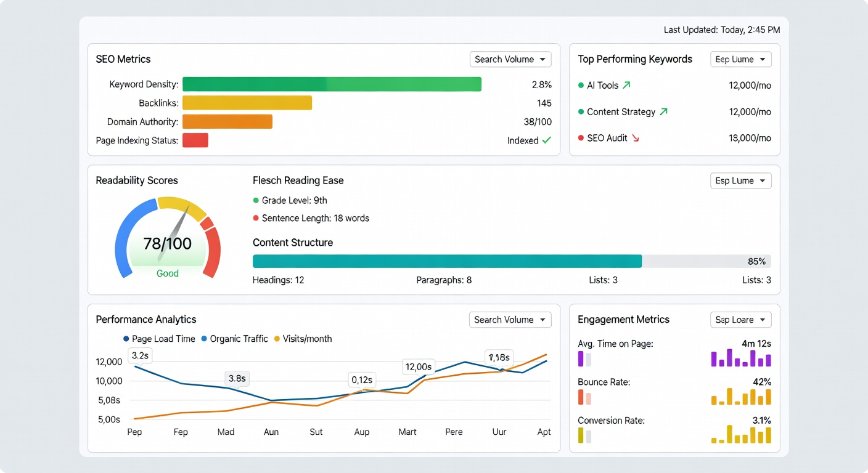Click the green Indexed checkmark icon
The height and width of the screenshot is (473, 868).
[x=546, y=140]
